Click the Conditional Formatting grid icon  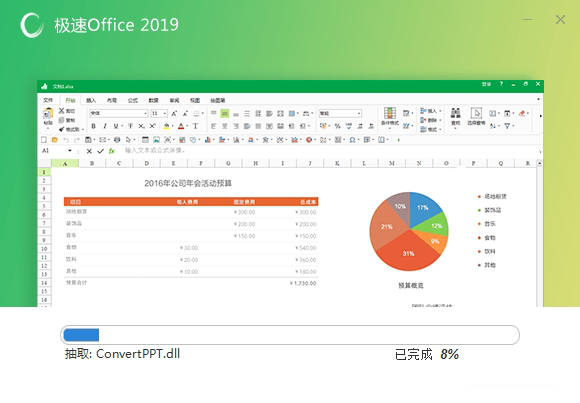[x=390, y=113]
